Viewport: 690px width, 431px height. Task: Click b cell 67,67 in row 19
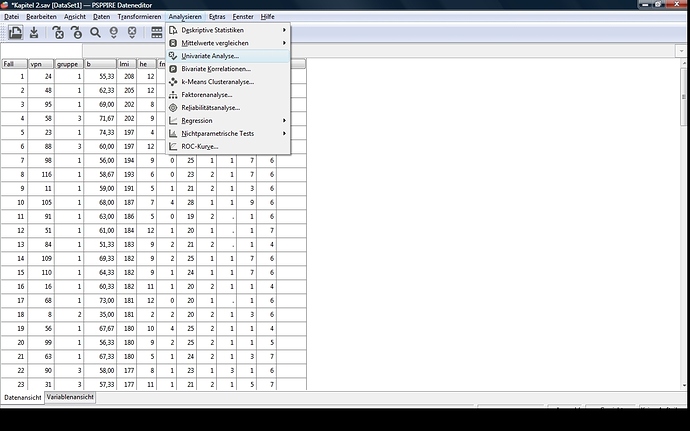click(x=100, y=328)
